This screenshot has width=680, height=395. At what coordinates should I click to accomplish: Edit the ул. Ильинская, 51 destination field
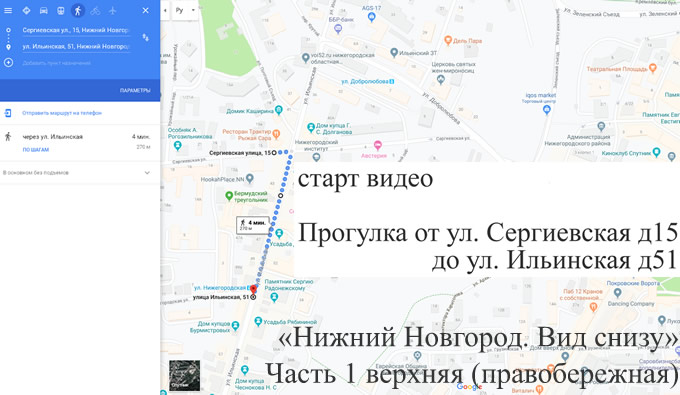pos(76,46)
